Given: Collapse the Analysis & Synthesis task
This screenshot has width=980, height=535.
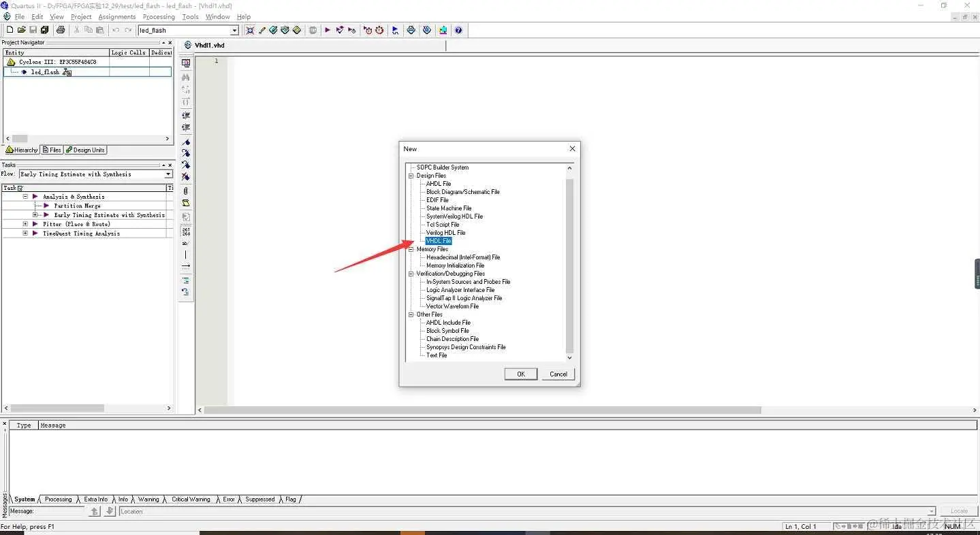Looking at the screenshot, I should click(x=25, y=197).
